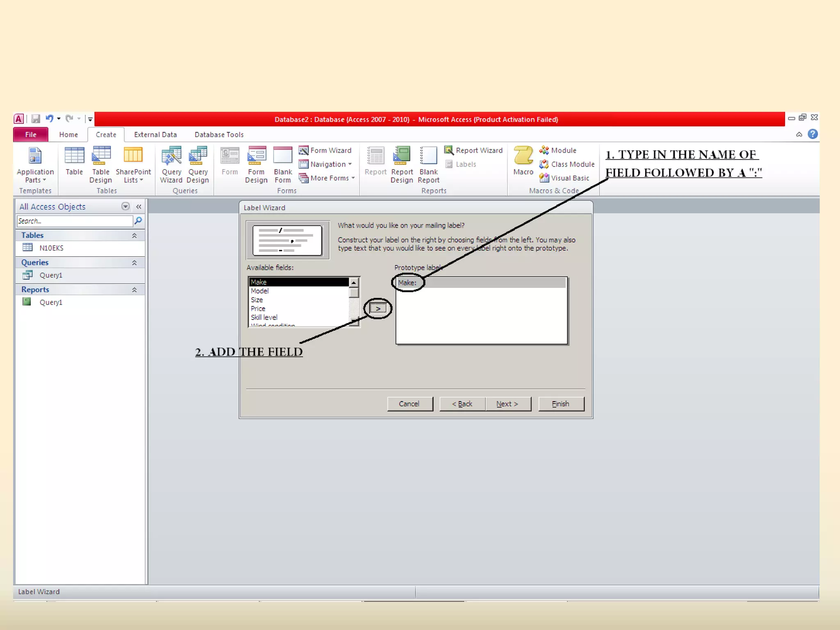
Task: Click the Help question mark icon
Action: tap(813, 134)
